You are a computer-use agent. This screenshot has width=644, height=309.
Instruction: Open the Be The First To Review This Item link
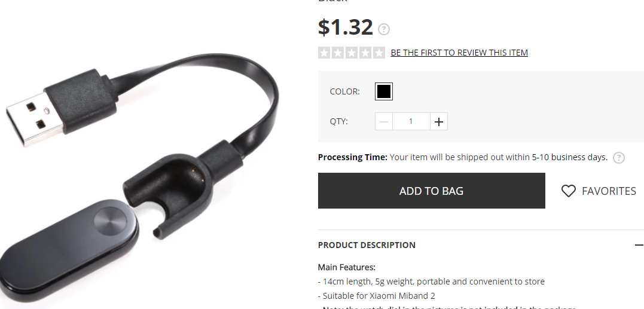(x=459, y=53)
